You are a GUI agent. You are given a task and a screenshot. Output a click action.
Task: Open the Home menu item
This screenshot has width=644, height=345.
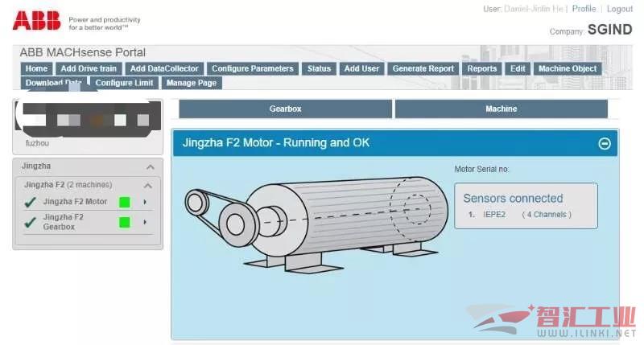(36, 69)
